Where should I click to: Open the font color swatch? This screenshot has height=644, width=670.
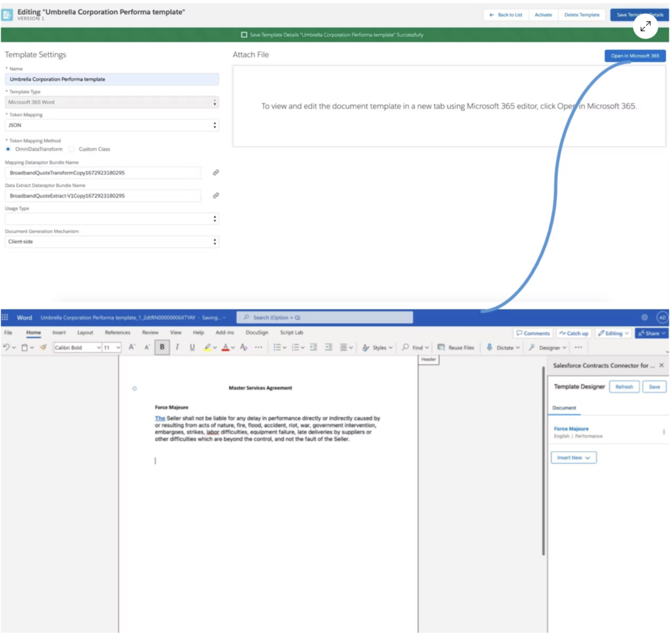click(225, 346)
